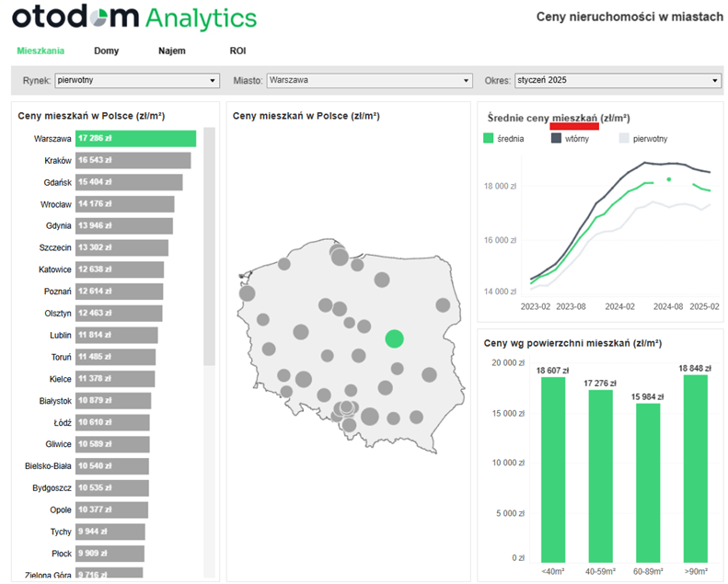Screen dimensions: 728x584
Task: Open the ROI tab
Action: (237, 52)
